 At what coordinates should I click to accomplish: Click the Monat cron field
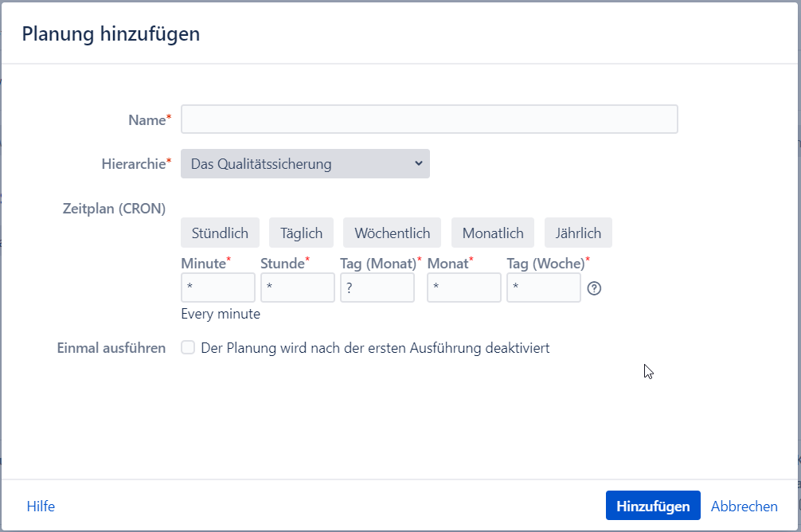click(x=464, y=288)
